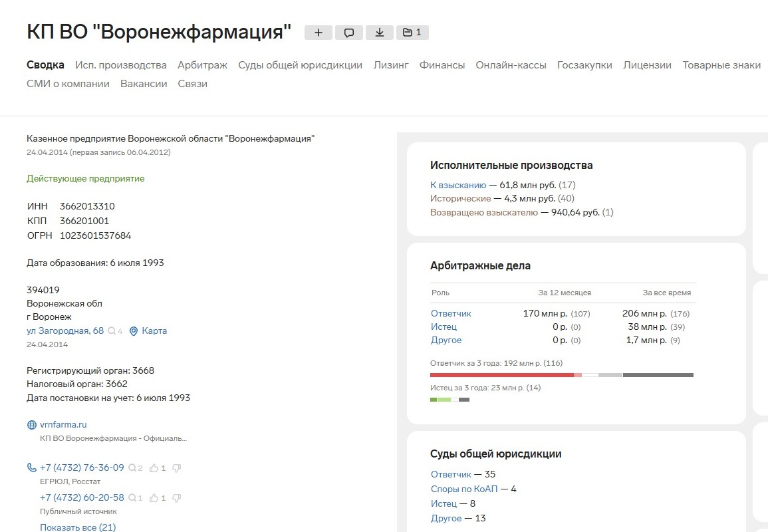Switch to the Арбитраж tab
768x532 pixels.
(x=202, y=65)
